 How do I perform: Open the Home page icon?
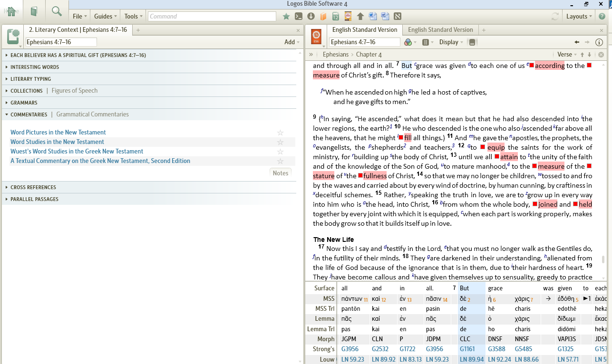click(x=11, y=11)
